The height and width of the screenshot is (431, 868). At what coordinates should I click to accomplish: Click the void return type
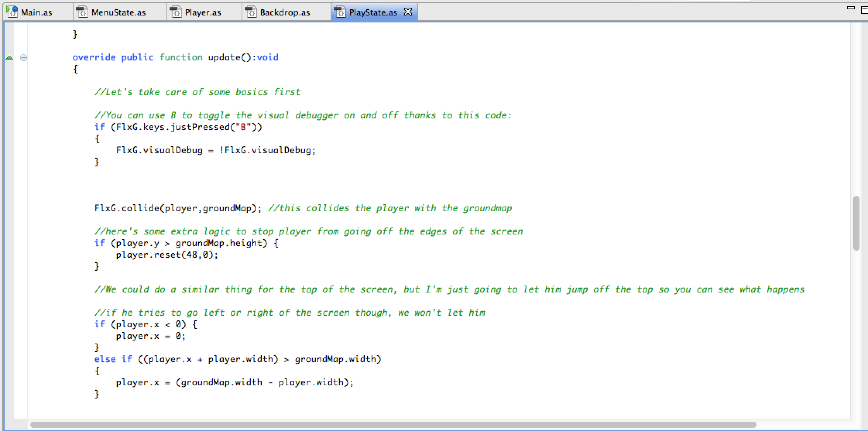268,57
